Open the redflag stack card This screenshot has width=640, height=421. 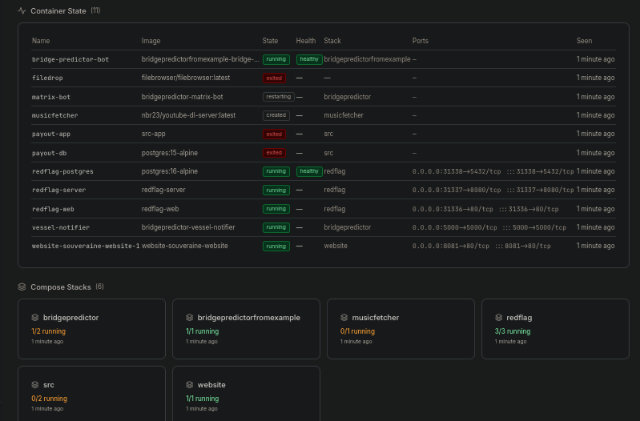coord(556,329)
